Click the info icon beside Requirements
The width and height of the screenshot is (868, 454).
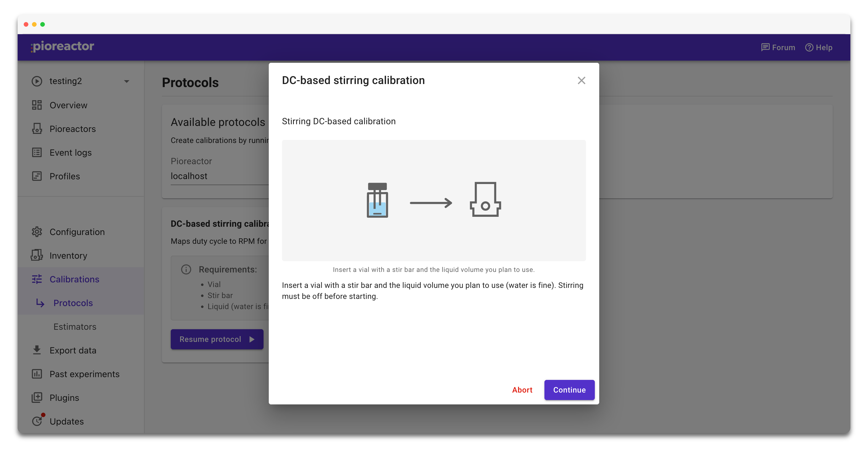[x=186, y=269]
